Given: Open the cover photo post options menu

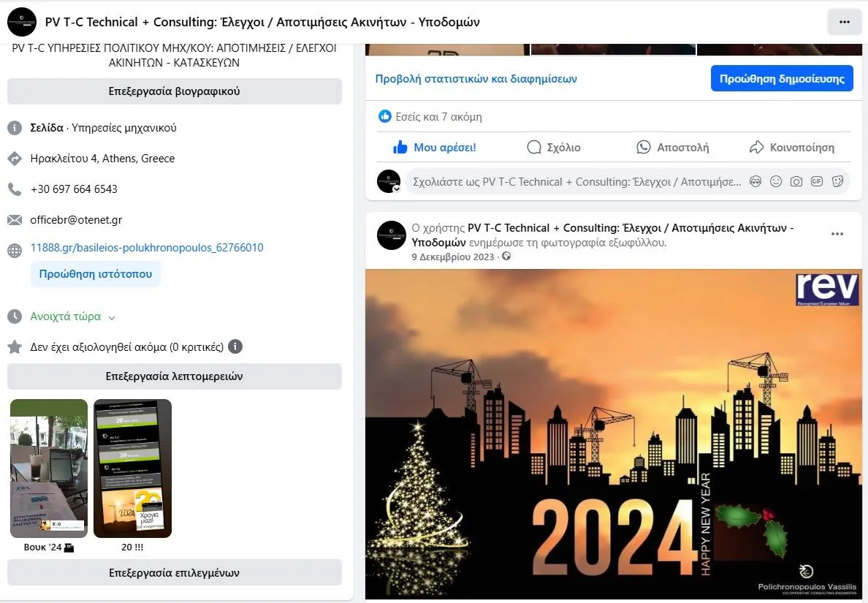Looking at the screenshot, I should click(837, 234).
